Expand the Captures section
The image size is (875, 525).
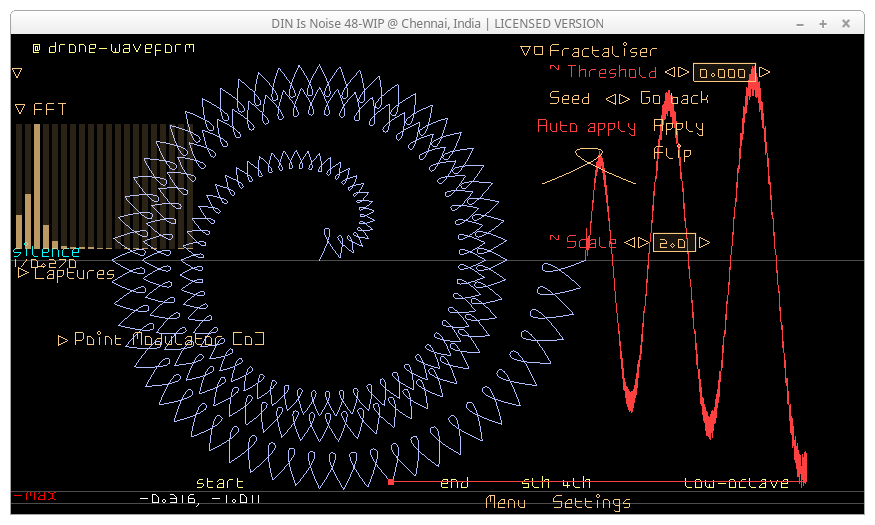point(23,273)
